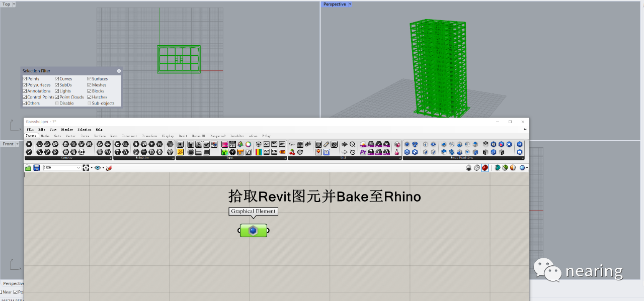Select the calendar 20 icon in Input
The height and width of the screenshot is (301, 644).
pos(232,145)
